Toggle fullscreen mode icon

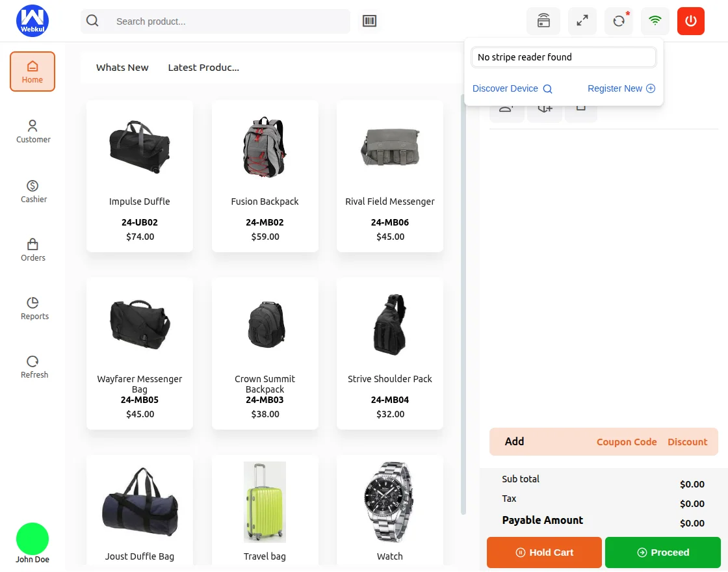[x=582, y=21]
